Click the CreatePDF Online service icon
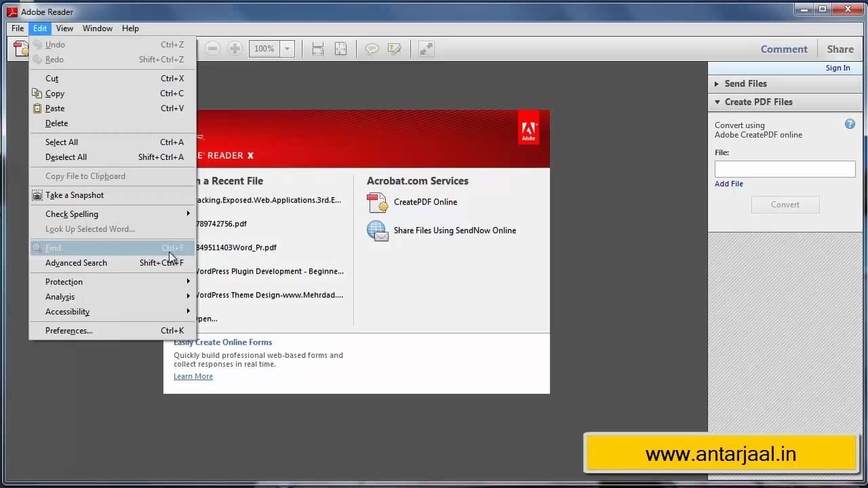This screenshot has height=488, width=868. (x=377, y=202)
